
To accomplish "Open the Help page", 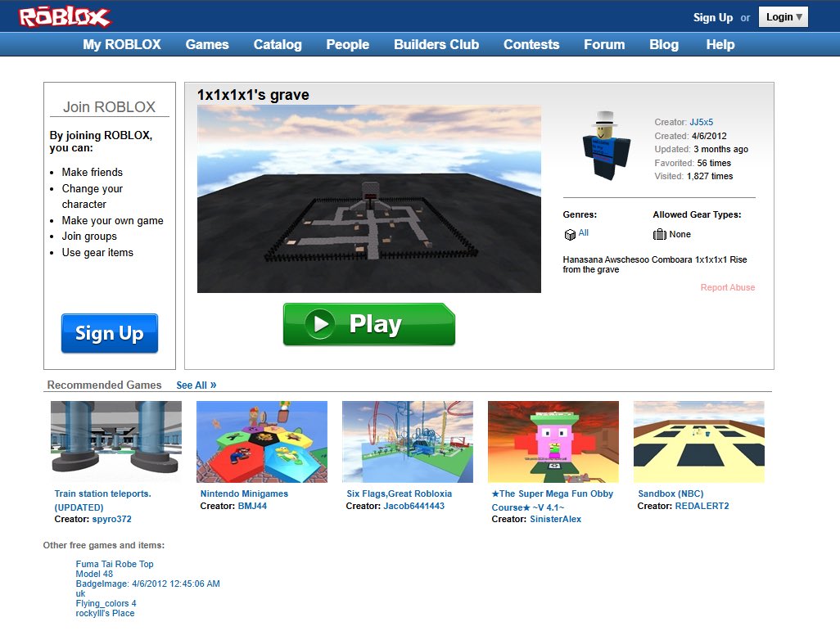I will 720,44.
